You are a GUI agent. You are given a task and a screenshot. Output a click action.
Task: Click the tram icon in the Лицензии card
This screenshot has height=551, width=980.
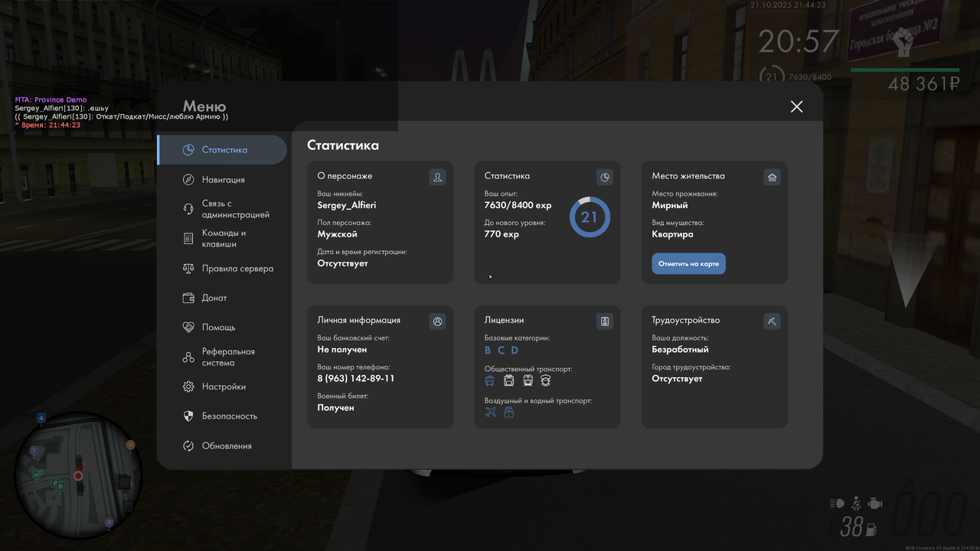(x=509, y=380)
